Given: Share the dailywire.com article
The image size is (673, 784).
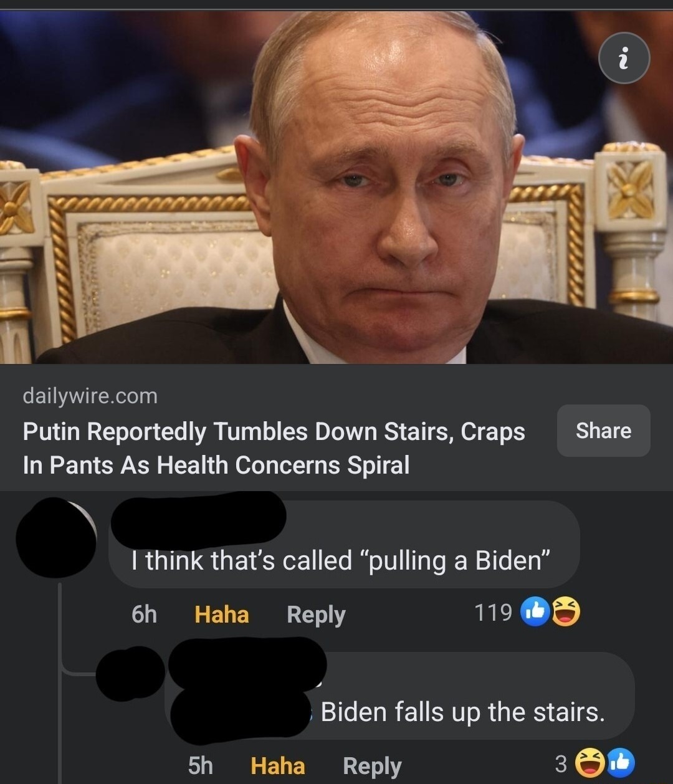Looking at the screenshot, I should [603, 431].
